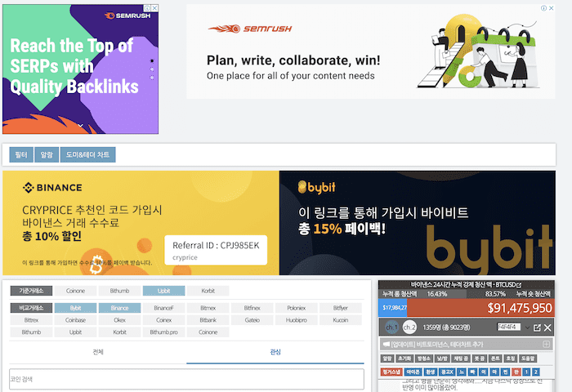Enable Bitflyer comparison exchange
The width and height of the screenshot is (572, 392).
(341, 308)
